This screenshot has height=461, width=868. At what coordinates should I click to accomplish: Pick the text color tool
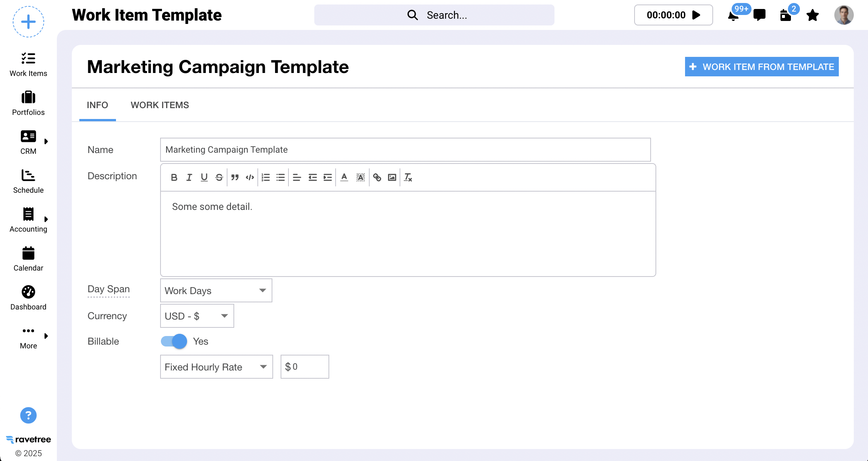click(344, 177)
